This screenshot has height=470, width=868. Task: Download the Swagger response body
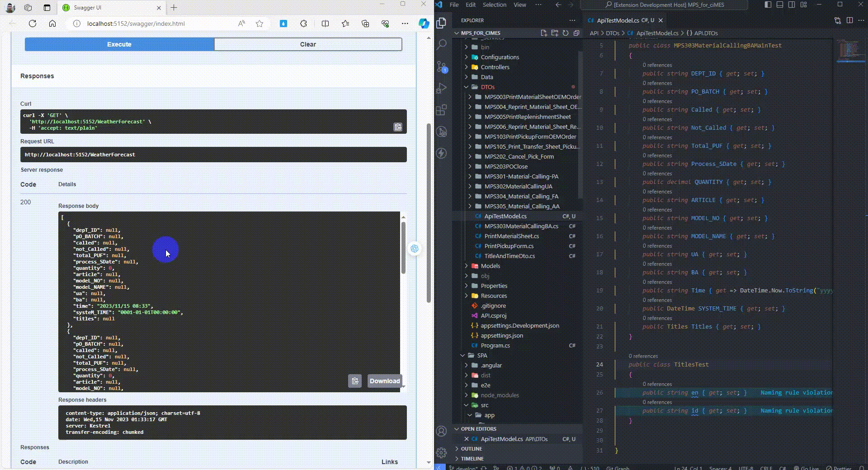click(384, 381)
